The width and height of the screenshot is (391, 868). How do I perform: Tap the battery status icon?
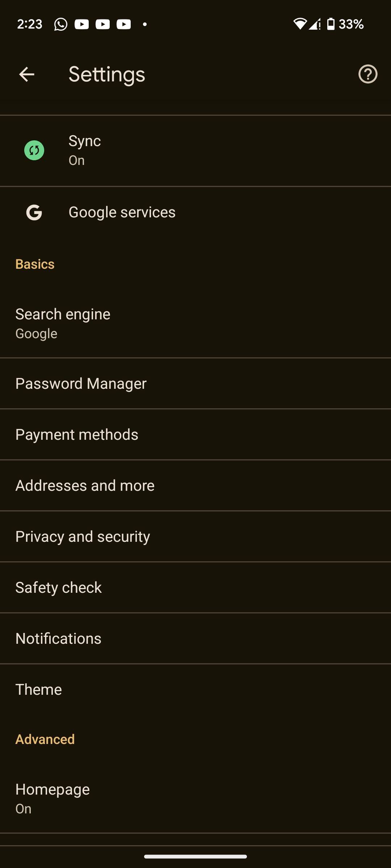pos(331,24)
